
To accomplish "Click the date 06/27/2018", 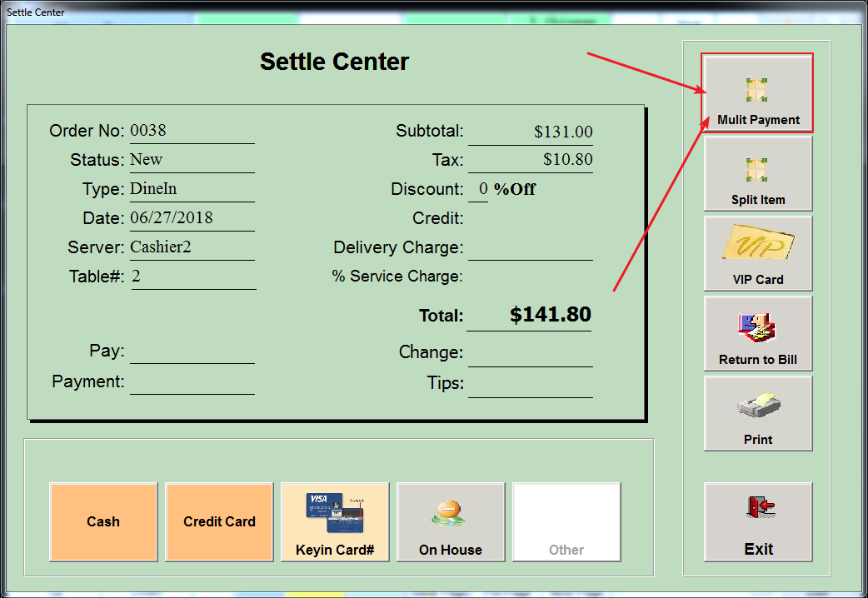I will coord(171,217).
